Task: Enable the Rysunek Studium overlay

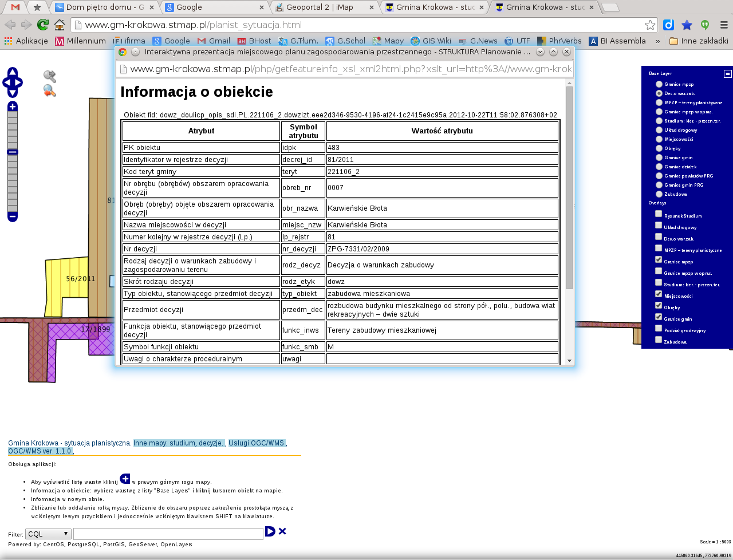Action: [x=659, y=214]
